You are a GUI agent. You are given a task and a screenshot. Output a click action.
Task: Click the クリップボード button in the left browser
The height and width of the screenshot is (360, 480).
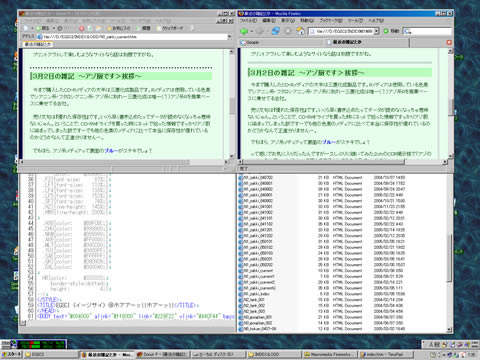point(170,28)
